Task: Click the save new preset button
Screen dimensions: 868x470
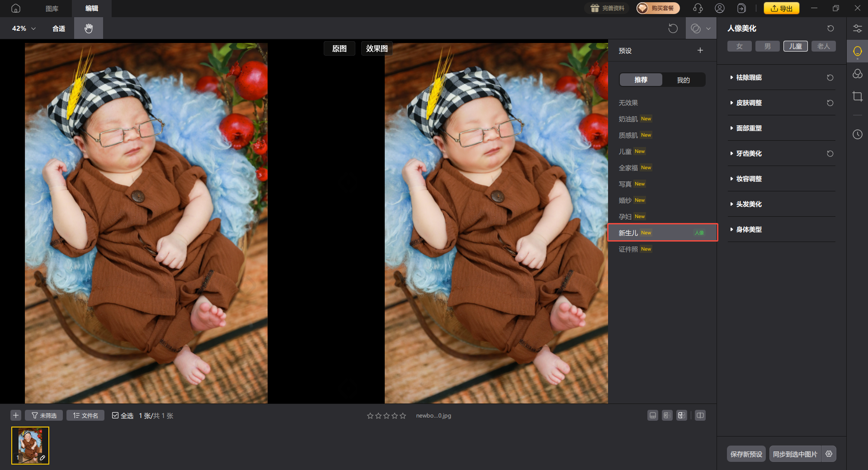Action: 746,454
